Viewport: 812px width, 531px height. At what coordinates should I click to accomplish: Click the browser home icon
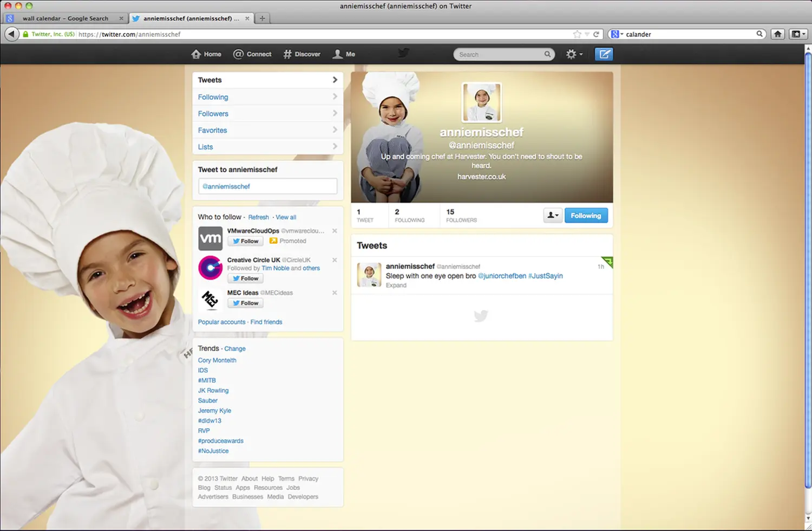(778, 34)
